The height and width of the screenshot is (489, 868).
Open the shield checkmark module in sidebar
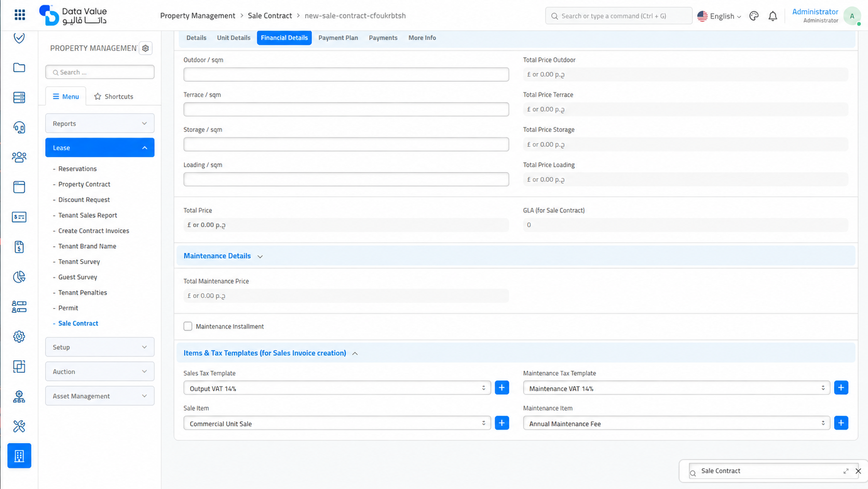[x=19, y=38]
